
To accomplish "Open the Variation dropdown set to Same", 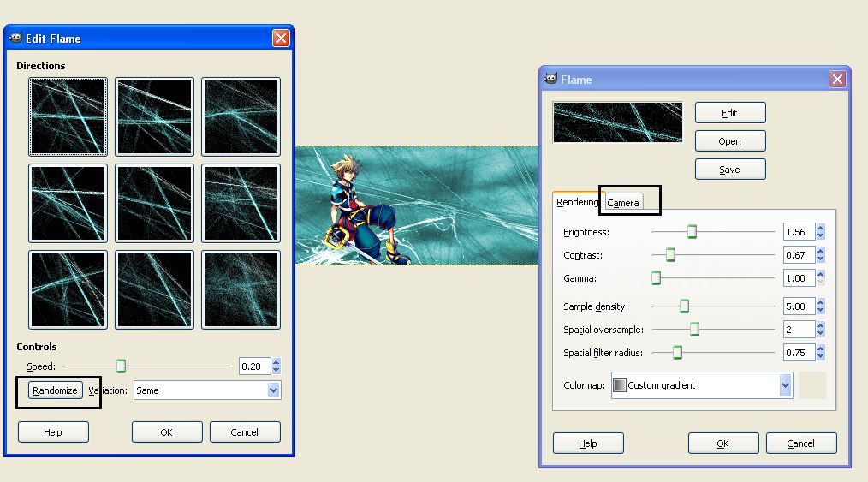I will [x=207, y=390].
